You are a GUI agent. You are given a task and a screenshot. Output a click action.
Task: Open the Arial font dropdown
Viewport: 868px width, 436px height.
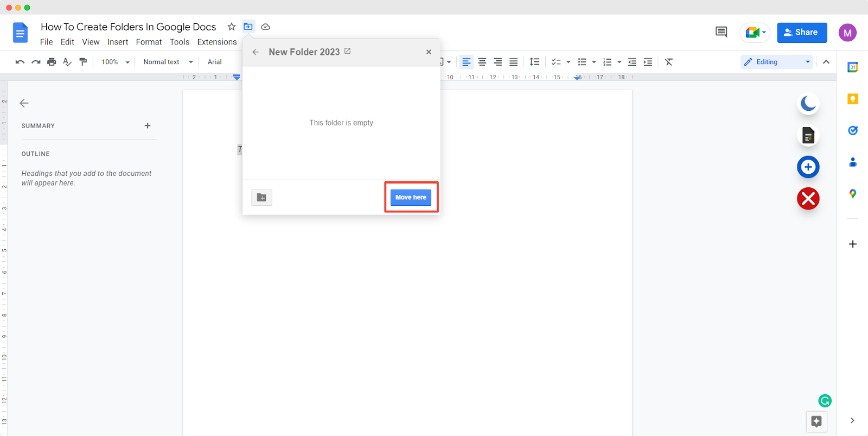[x=215, y=62]
